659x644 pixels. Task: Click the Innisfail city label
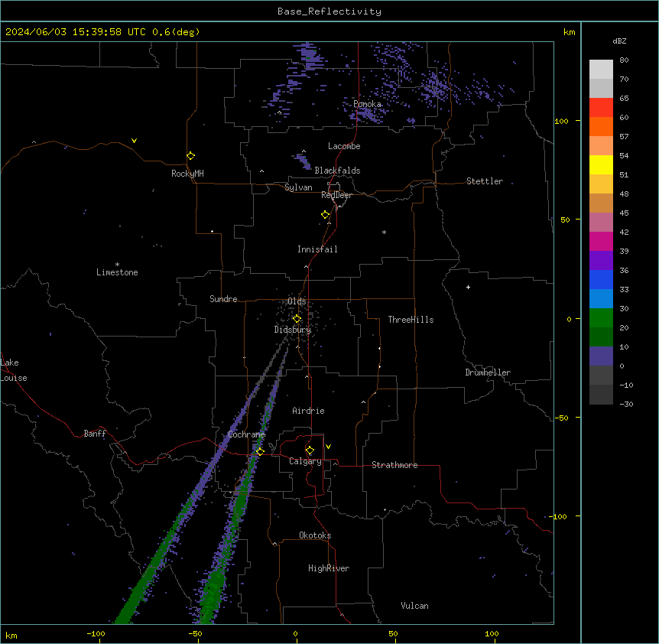(317, 249)
